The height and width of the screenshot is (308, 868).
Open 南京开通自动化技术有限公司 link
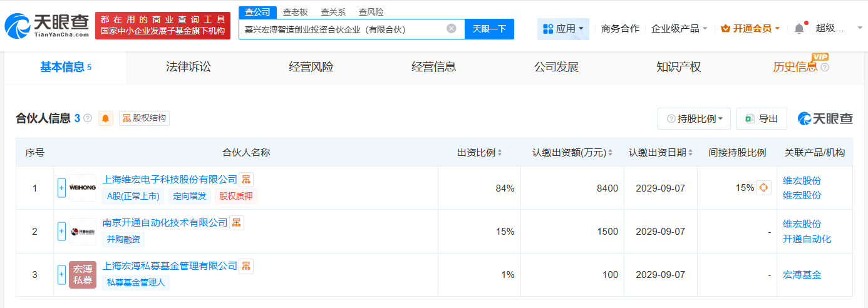tap(165, 222)
